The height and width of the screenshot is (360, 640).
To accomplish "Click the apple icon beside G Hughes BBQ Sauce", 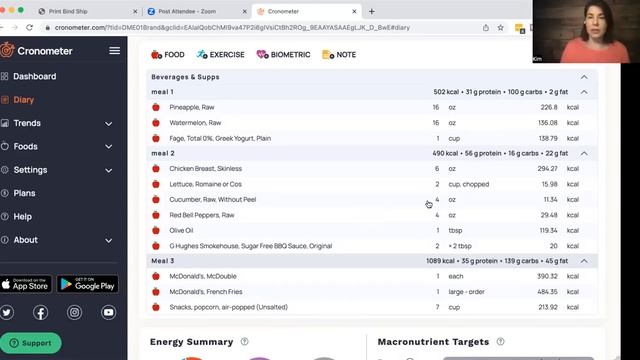I will [156, 246].
